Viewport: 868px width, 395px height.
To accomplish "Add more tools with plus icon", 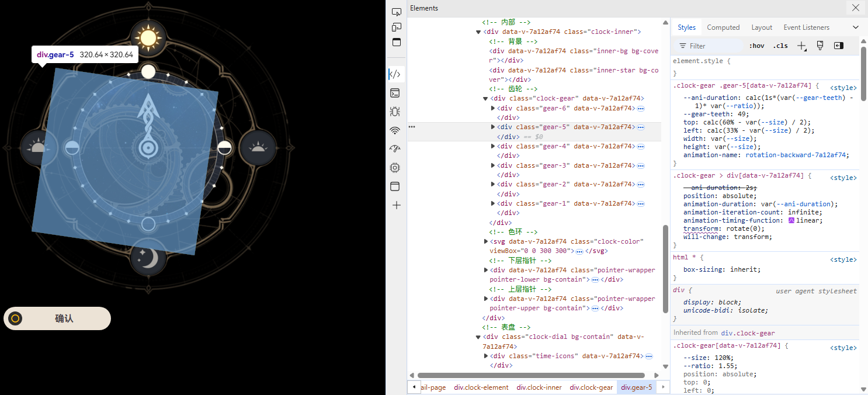I will (396, 205).
